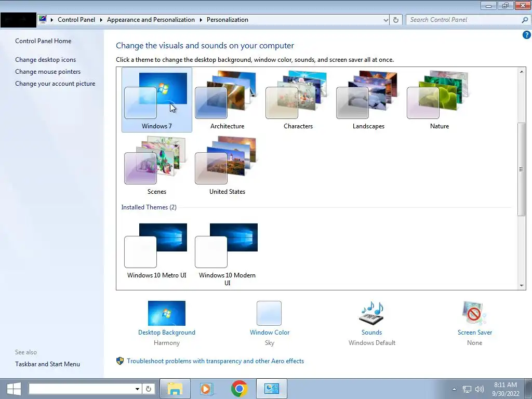
Task: Click the Screen Saver link text
Action: point(475,332)
